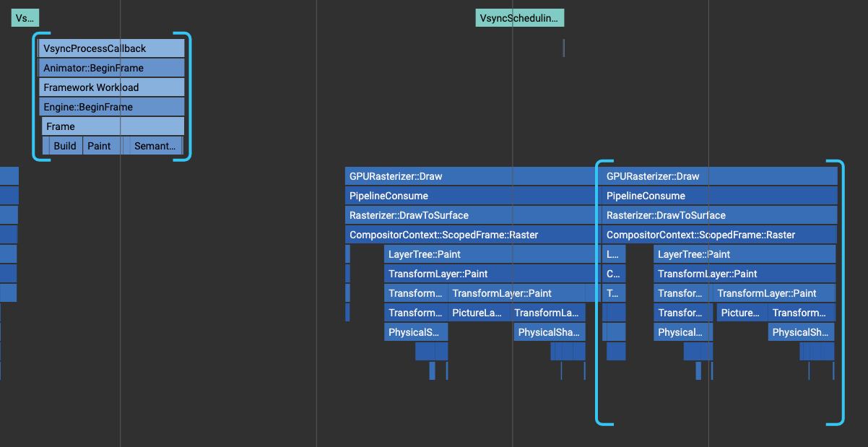Click the Build phase slice
The image size is (868, 447).
[x=64, y=145]
